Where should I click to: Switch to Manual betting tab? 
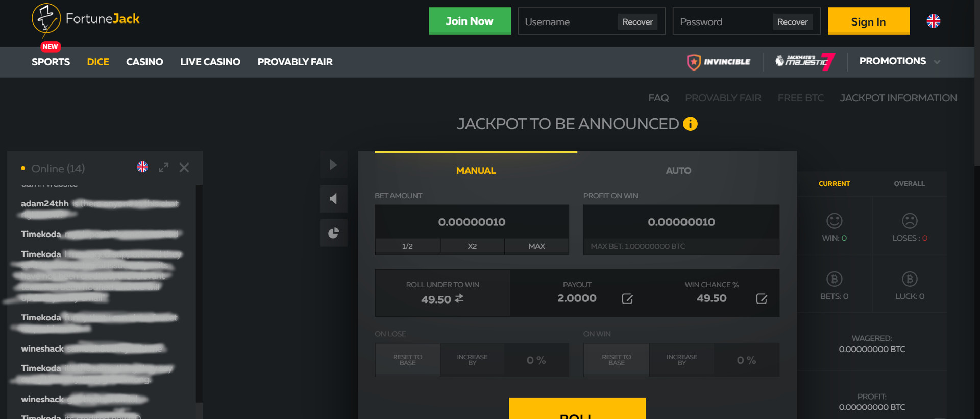click(476, 170)
